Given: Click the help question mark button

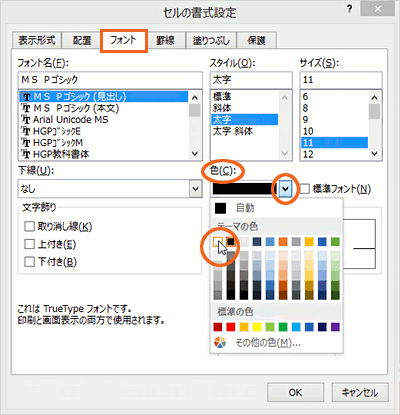Looking at the screenshot, I should click(349, 9).
